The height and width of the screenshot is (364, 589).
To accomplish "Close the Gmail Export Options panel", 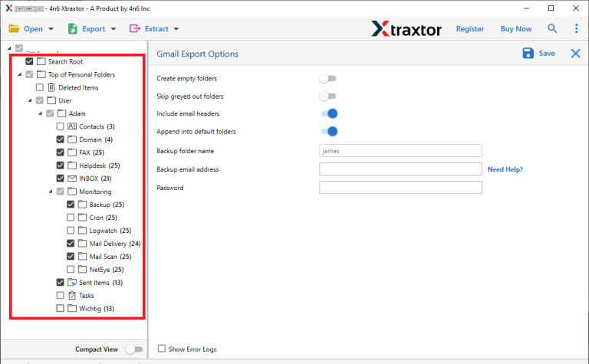I will pos(575,54).
